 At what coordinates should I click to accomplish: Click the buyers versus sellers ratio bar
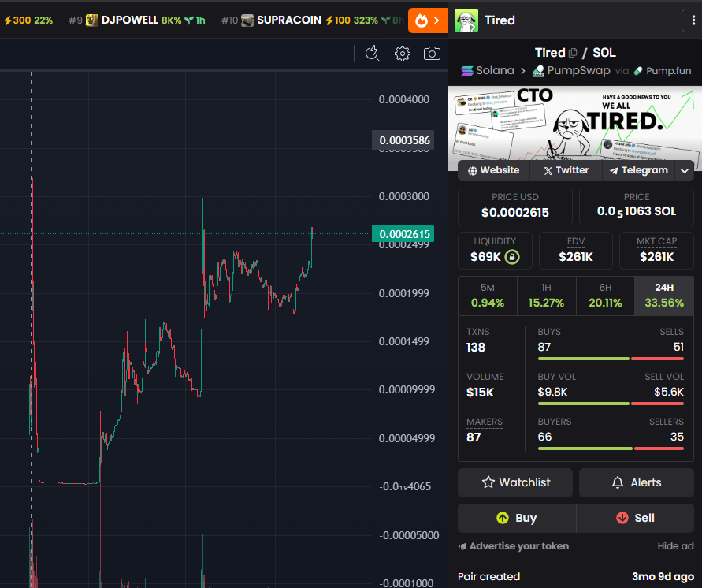pos(611,448)
